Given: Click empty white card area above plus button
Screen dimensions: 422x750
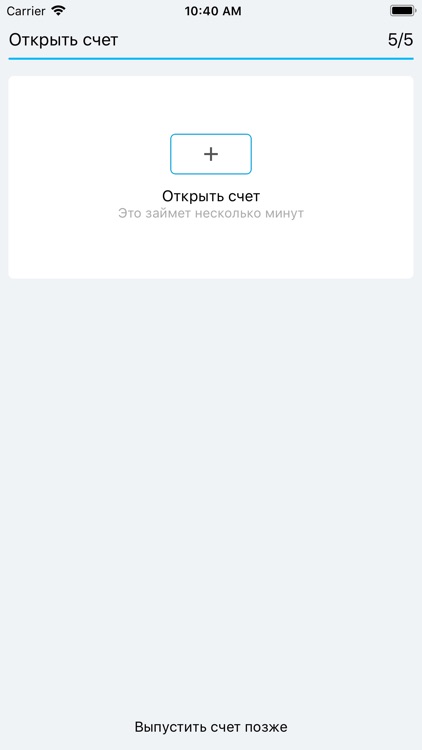Looking at the screenshot, I should (x=211, y=104).
